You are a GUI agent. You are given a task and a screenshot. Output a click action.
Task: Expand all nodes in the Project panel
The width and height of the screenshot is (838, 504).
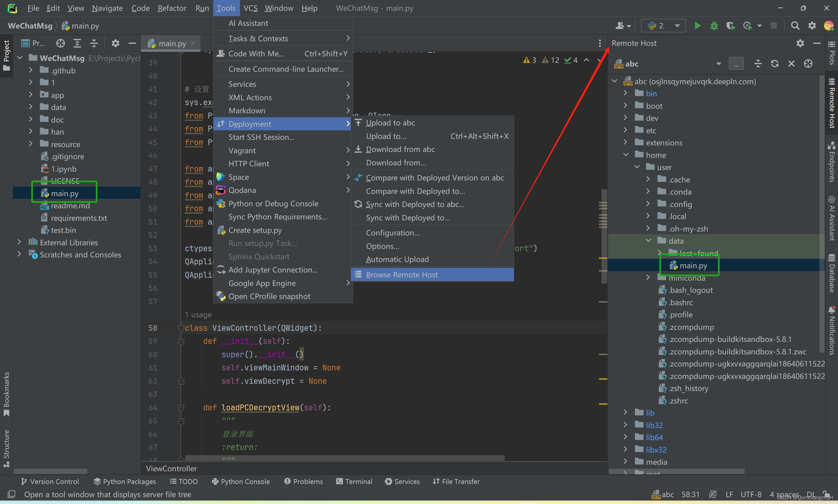pos(77,43)
